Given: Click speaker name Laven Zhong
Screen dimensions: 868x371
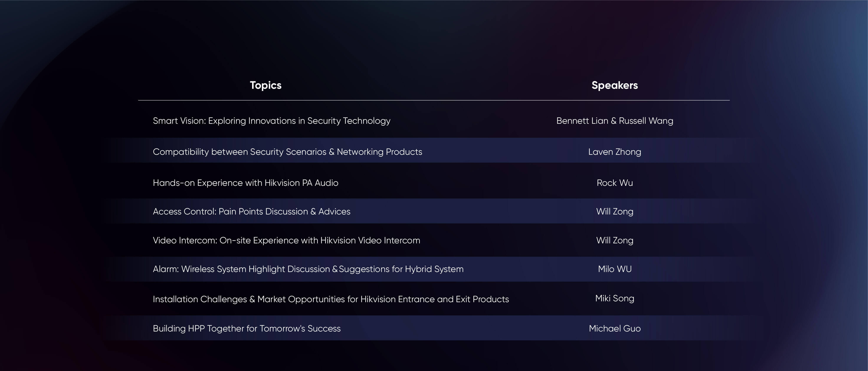Looking at the screenshot, I should pyautogui.click(x=614, y=152).
